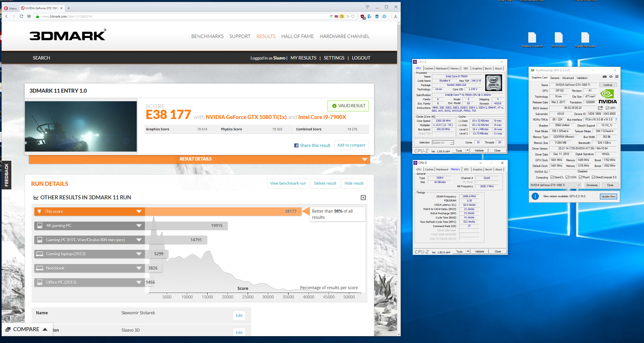This screenshot has width=644, height=343.
Task: Open the Opera speed dial grid icon
Action: (x=29, y=16)
